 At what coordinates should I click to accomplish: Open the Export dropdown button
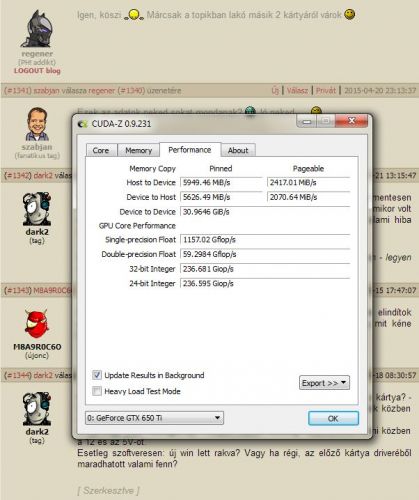[324, 383]
